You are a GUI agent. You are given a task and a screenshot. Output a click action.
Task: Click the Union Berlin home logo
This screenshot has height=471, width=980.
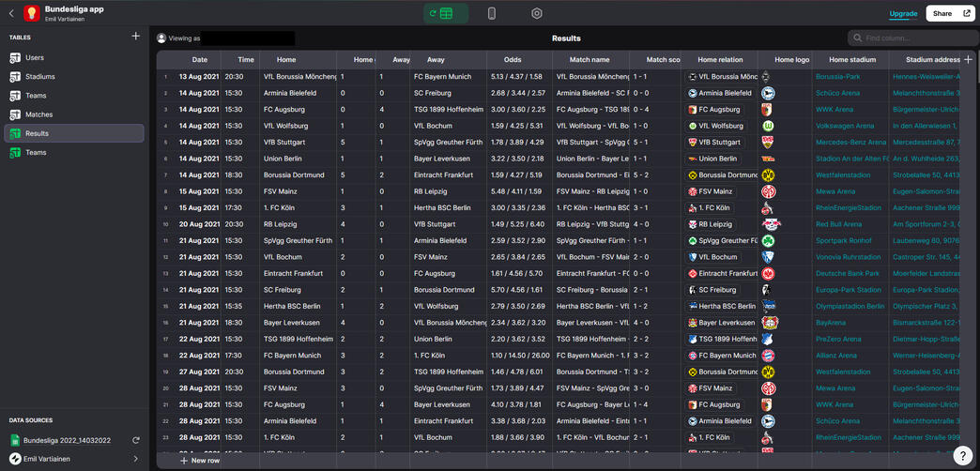click(768, 159)
